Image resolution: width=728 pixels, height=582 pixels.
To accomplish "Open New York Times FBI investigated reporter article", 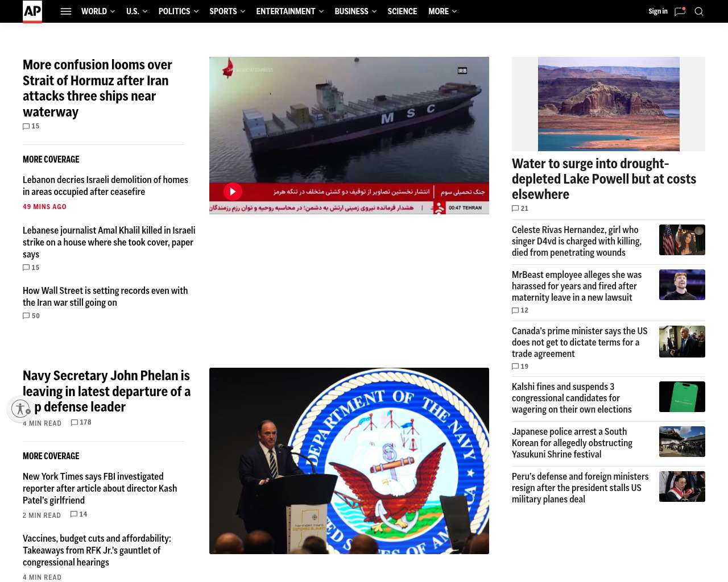I will [x=100, y=488].
